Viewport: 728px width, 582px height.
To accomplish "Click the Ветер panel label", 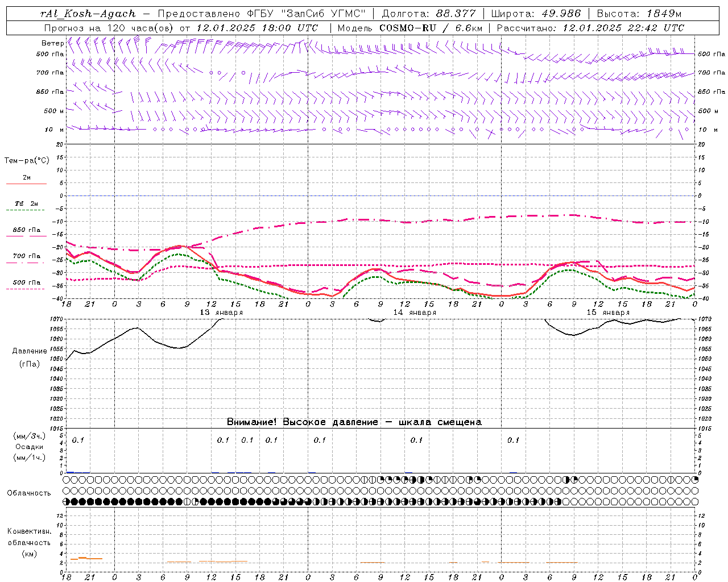I will pyautogui.click(x=52, y=43).
